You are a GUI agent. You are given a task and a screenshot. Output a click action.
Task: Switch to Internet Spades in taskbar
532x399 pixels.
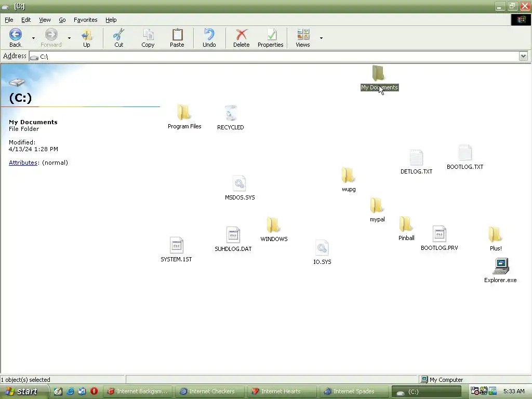(354, 391)
